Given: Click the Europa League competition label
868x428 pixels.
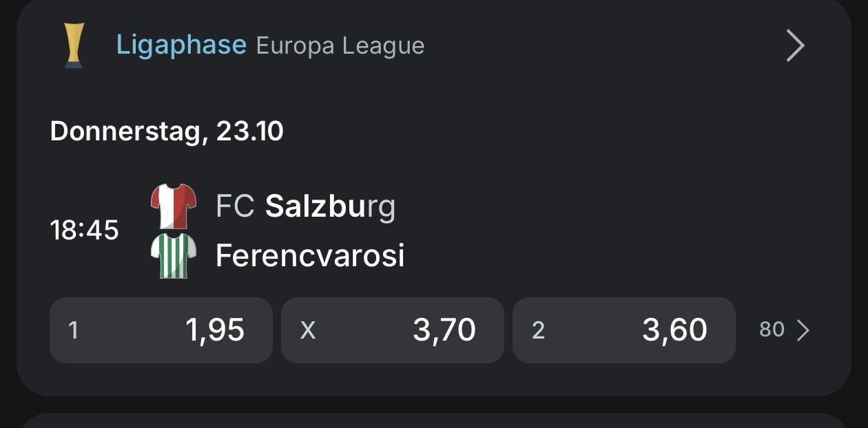Looking at the screenshot, I should (x=340, y=46).
